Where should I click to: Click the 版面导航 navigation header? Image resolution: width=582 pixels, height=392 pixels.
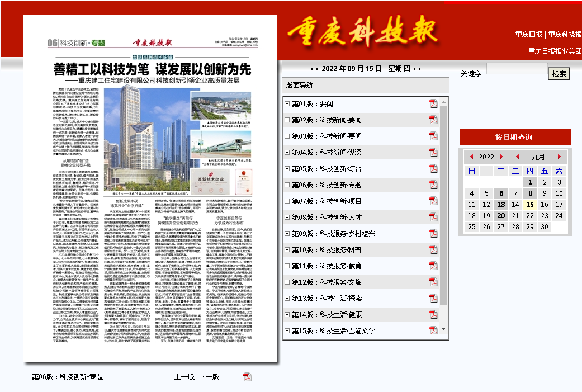click(366, 86)
